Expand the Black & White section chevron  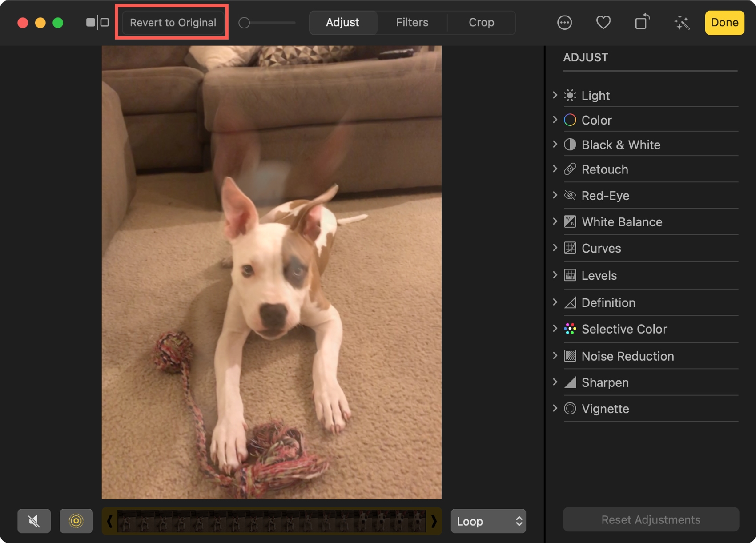(555, 144)
